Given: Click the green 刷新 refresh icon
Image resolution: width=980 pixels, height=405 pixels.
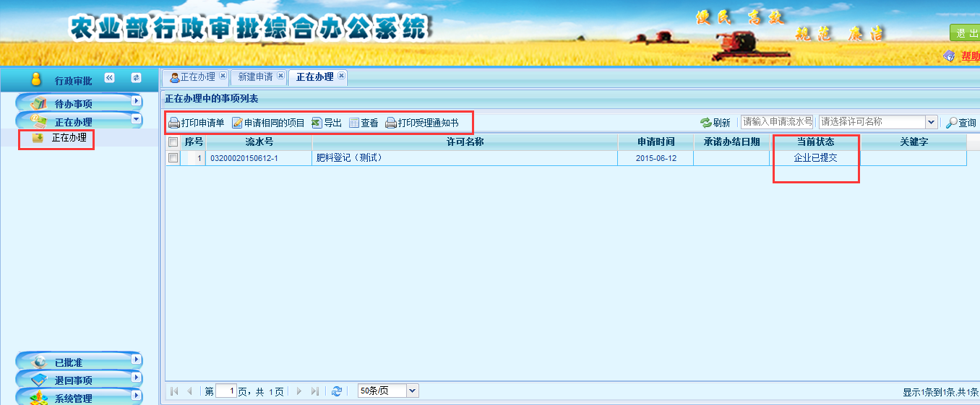Looking at the screenshot, I should (706, 123).
